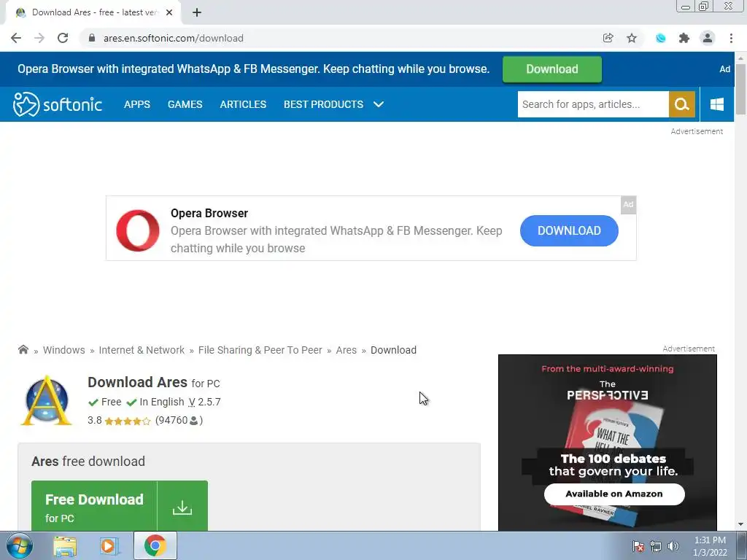Open the Windows breadcrumb link
The width and height of the screenshot is (747, 560).
[x=64, y=350]
